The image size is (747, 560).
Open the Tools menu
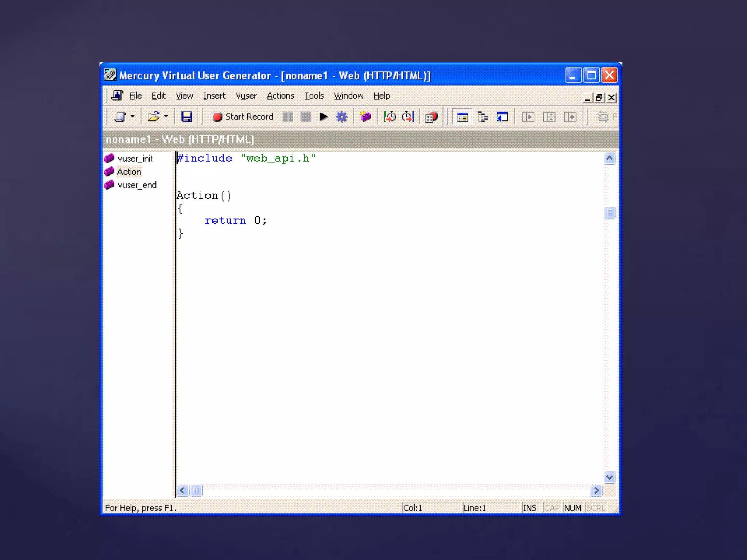[x=314, y=96]
